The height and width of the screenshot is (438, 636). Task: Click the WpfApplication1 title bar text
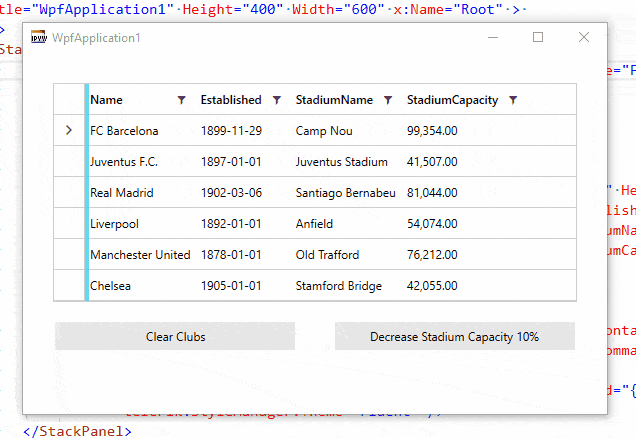(x=96, y=38)
